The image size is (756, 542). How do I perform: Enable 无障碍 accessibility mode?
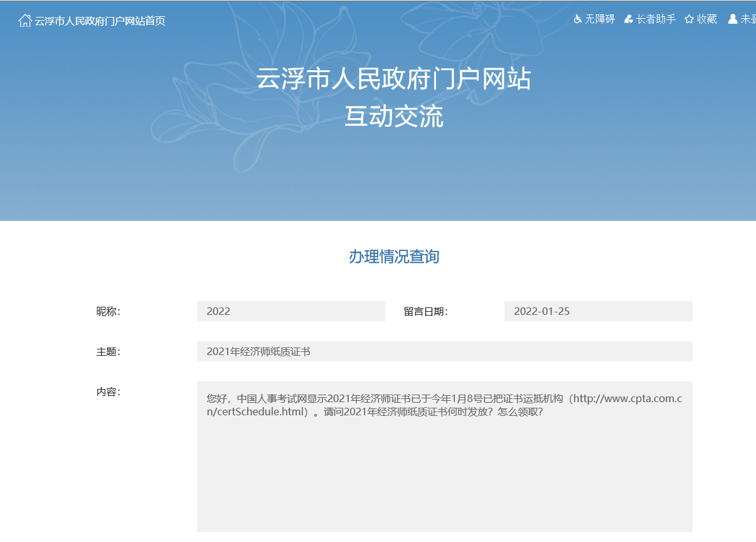pyautogui.click(x=600, y=19)
